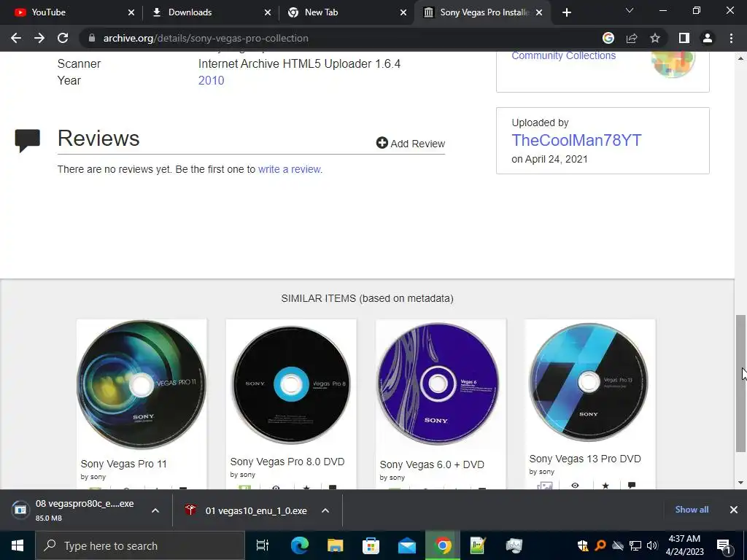Image resolution: width=747 pixels, height=560 pixels.
Task: Click the Sony Vegas 6.0 + DVD title
Action: point(432,464)
